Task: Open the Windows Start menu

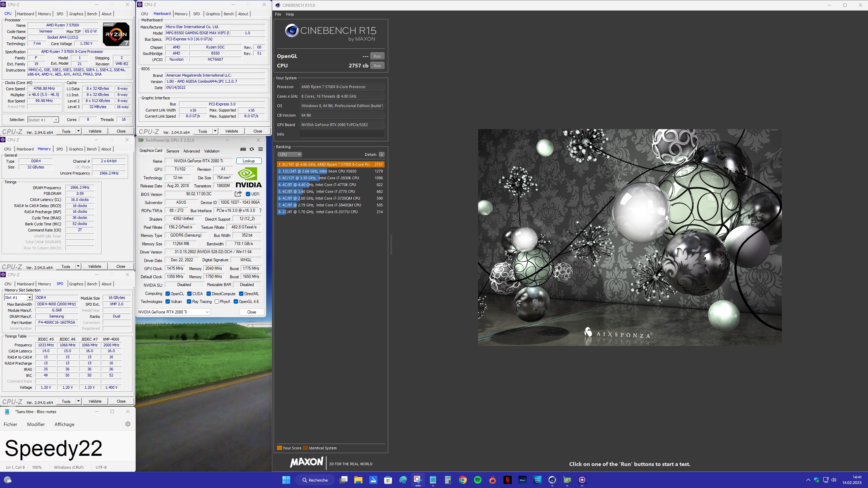Action: [286, 480]
